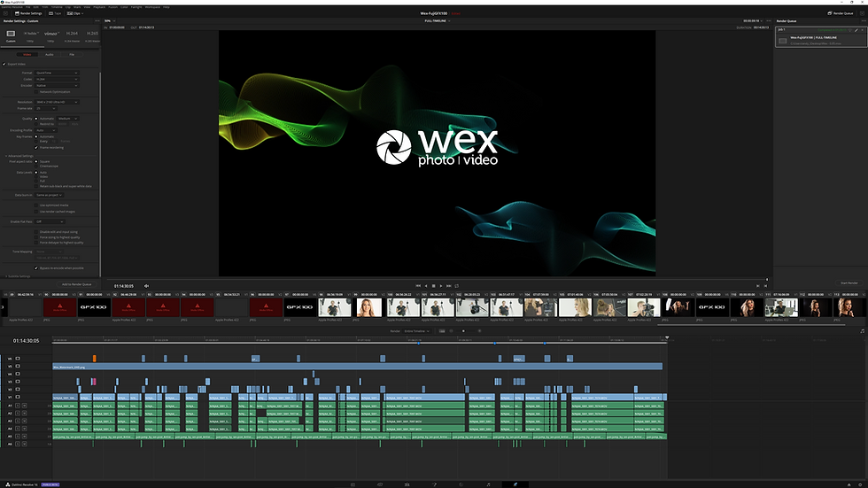The width and height of the screenshot is (868, 488).
Task: Open the Encoder Native dropdown
Action: click(57, 86)
